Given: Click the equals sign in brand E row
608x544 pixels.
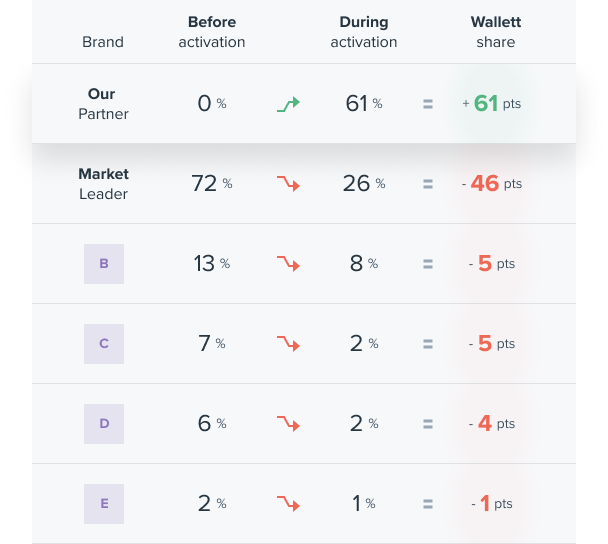Looking at the screenshot, I should tap(428, 504).
